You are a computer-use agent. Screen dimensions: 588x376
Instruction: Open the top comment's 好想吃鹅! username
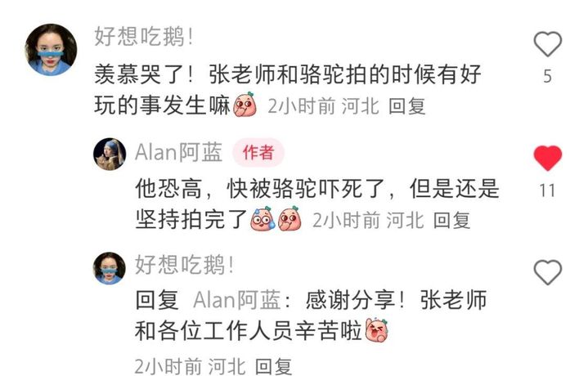(x=144, y=37)
